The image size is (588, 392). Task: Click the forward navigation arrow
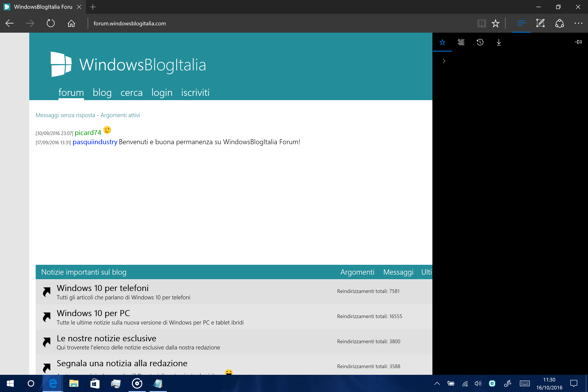point(30,23)
